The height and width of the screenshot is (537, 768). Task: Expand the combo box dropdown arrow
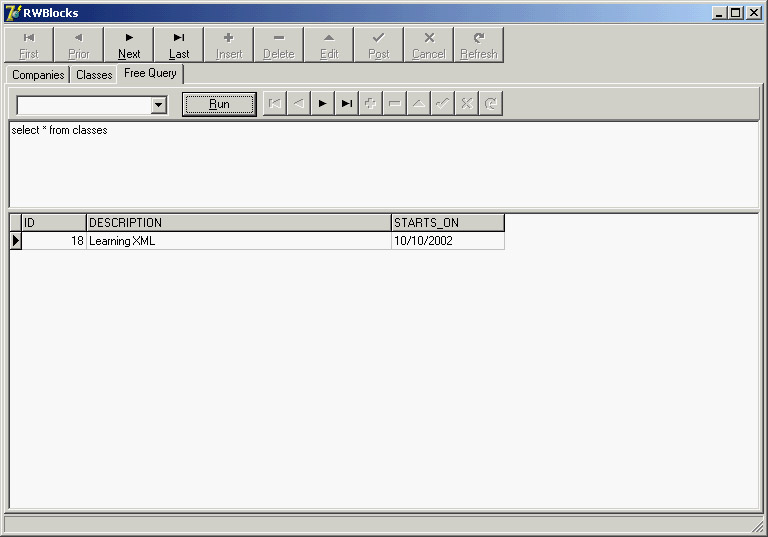[x=158, y=105]
